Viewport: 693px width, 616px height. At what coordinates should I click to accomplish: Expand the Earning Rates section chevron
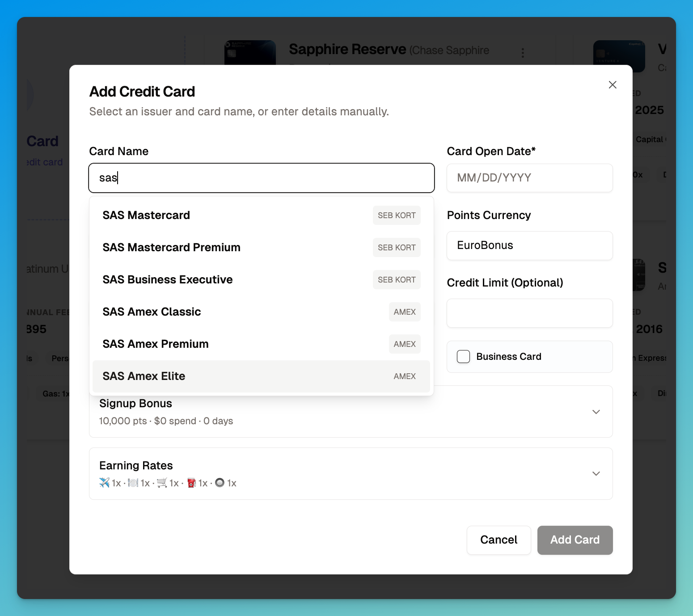596,473
